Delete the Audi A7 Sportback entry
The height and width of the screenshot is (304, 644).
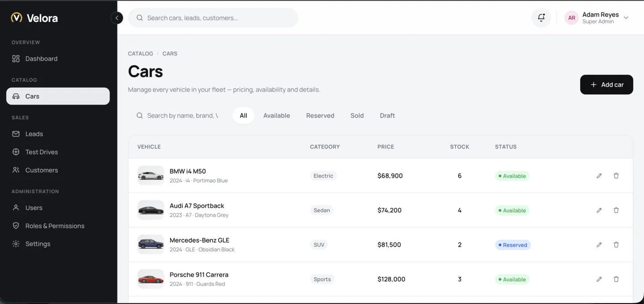(x=616, y=210)
